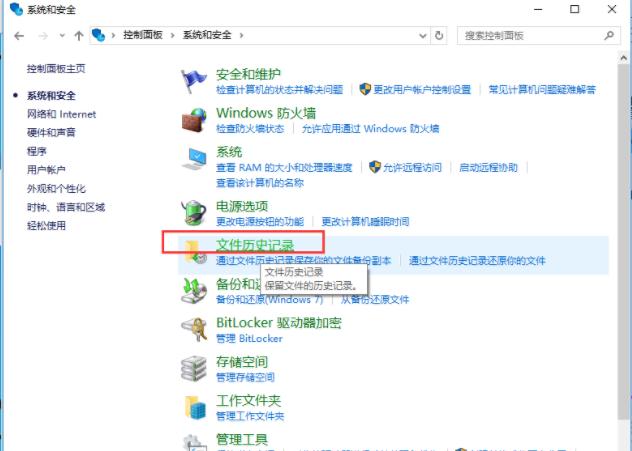Expand the chevron after 系统和安全 breadcrumb
632x451 pixels.
[x=241, y=35]
